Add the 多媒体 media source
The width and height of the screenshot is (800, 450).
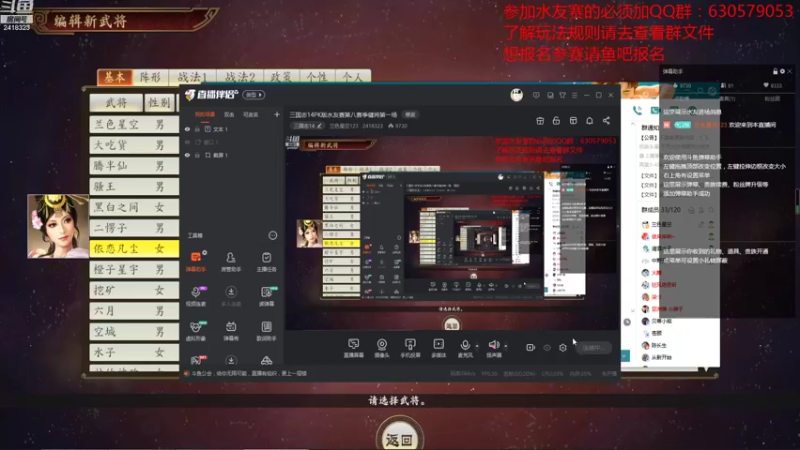click(x=438, y=348)
